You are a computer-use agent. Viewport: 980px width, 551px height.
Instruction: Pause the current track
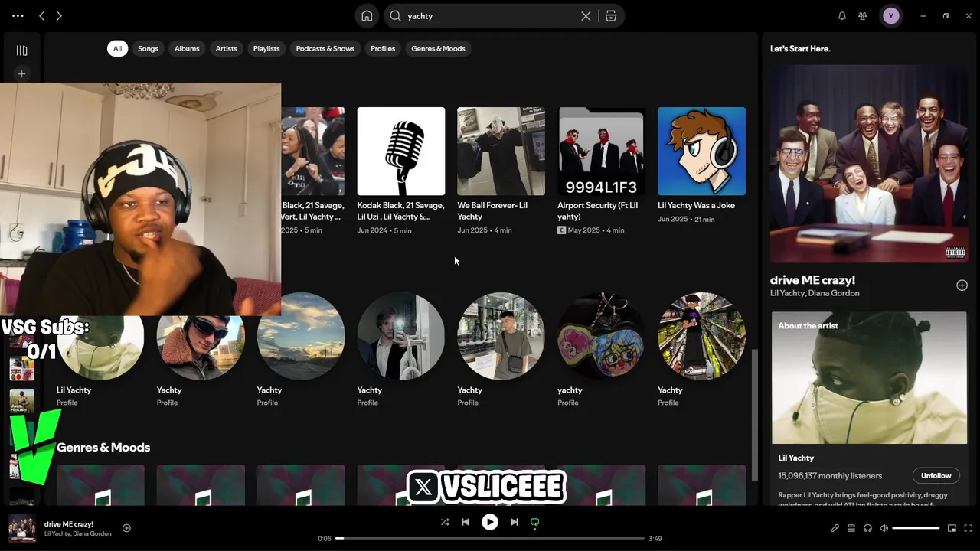[x=490, y=522]
